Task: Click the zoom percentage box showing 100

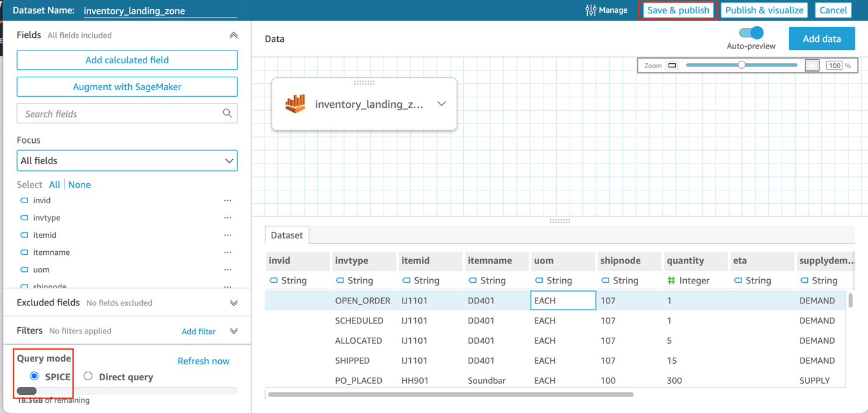Action: (x=834, y=65)
